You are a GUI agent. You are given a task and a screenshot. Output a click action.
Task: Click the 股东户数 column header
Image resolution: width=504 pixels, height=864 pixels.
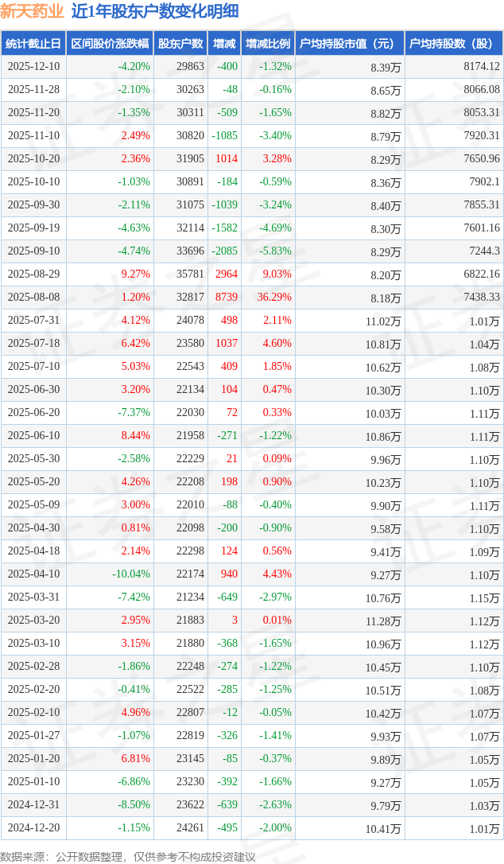pos(180,44)
